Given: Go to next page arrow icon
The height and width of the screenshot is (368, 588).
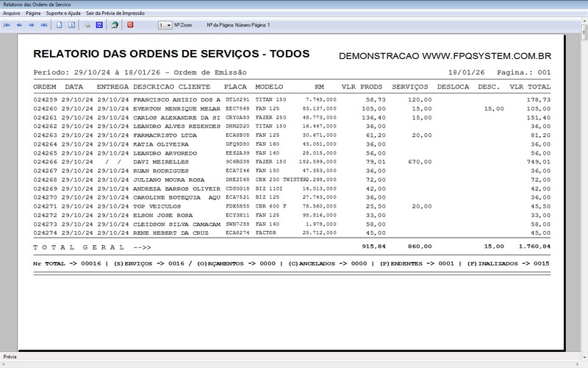Looking at the screenshot, I should [x=32, y=25].
